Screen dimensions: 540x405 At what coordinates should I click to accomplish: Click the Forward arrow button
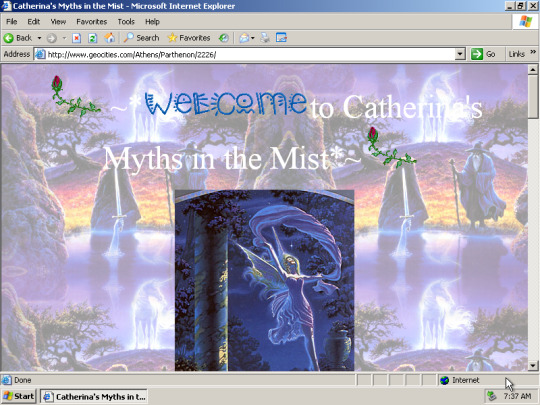(x=52, y=38)
